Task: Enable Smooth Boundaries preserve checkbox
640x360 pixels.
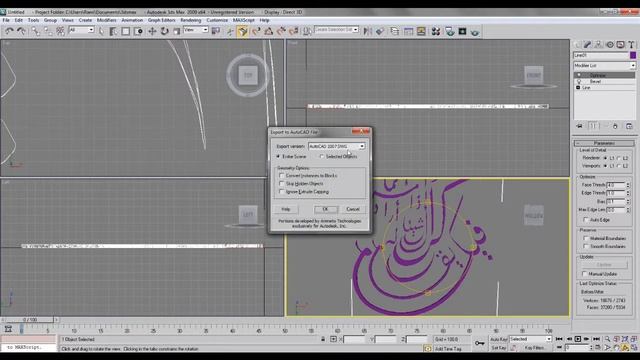Action: (586, 247)
